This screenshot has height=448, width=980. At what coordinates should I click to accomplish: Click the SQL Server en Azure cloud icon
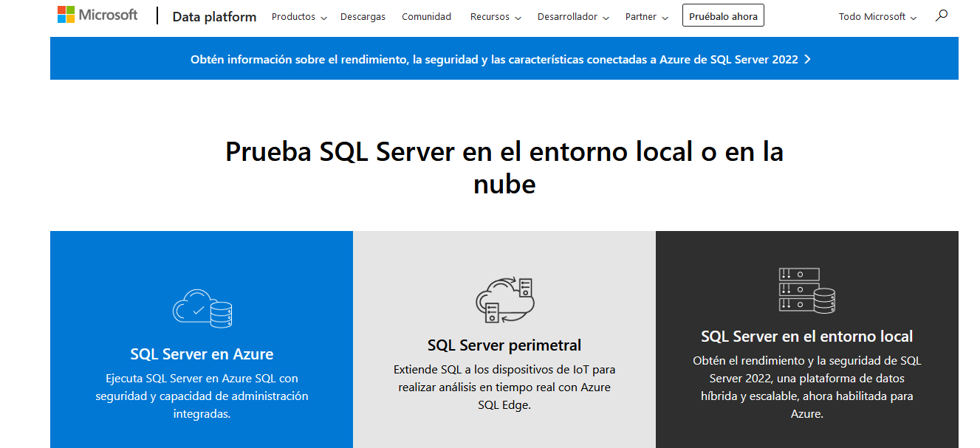[202, 309]
